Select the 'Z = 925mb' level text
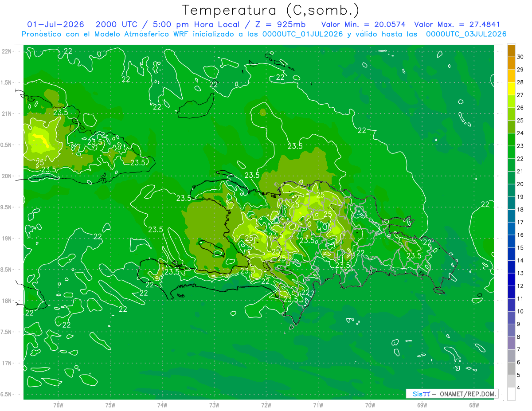532x411 pixels. coord(281,24)
